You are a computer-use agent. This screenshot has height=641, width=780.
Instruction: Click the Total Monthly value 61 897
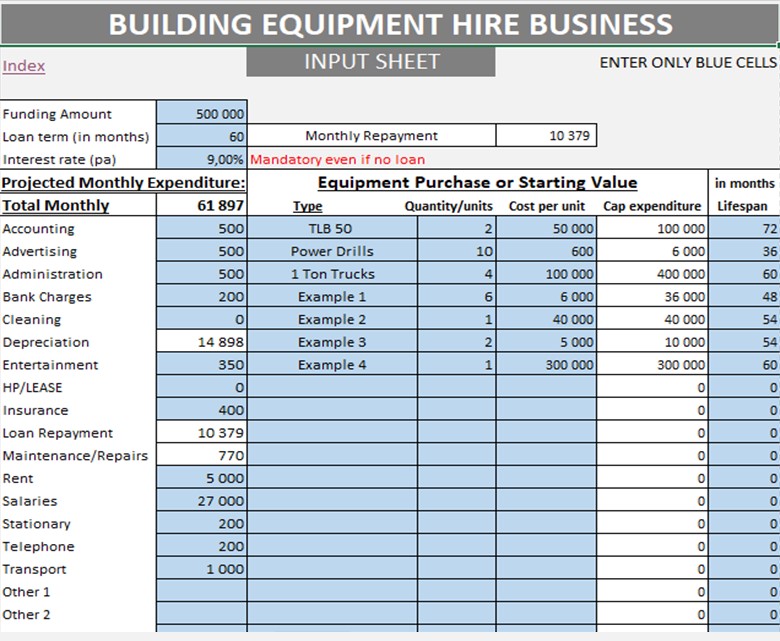point(202,205)
